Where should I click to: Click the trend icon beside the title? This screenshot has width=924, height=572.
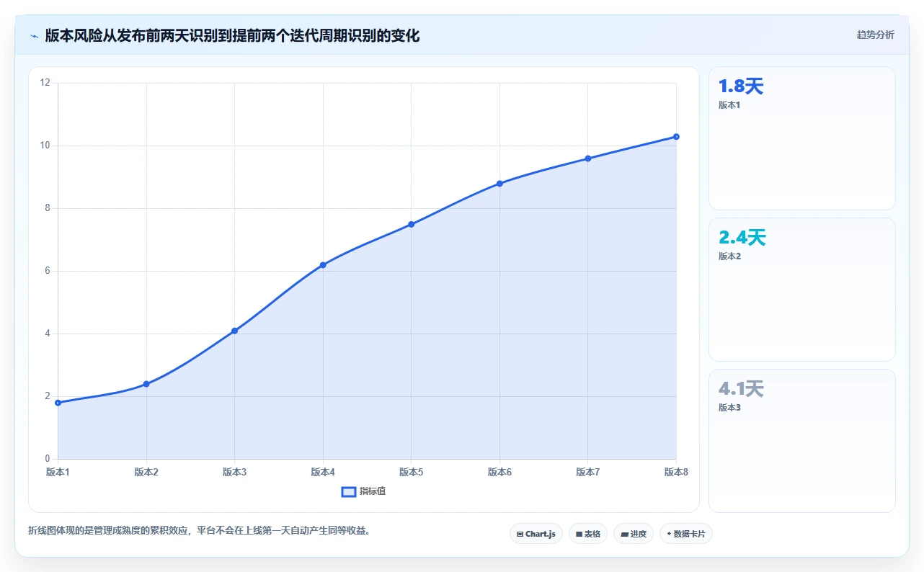tap(34, 35)
